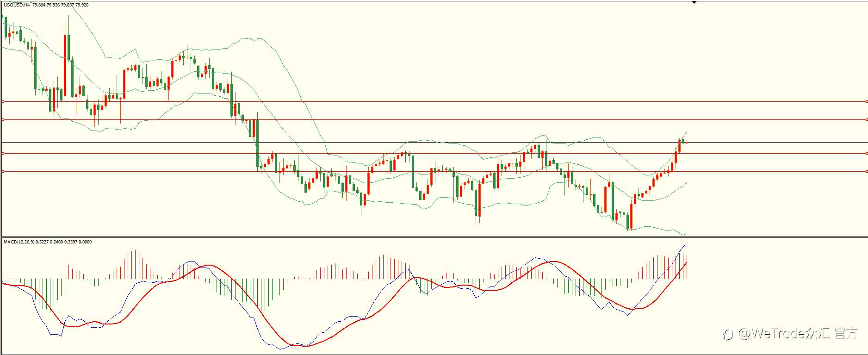Image resolution: width=868 pixels, height=355 pixels.
Task: Click the USOUSD,H4 chart symbol label
Action: pyautogui.click(x=16, y=5)
